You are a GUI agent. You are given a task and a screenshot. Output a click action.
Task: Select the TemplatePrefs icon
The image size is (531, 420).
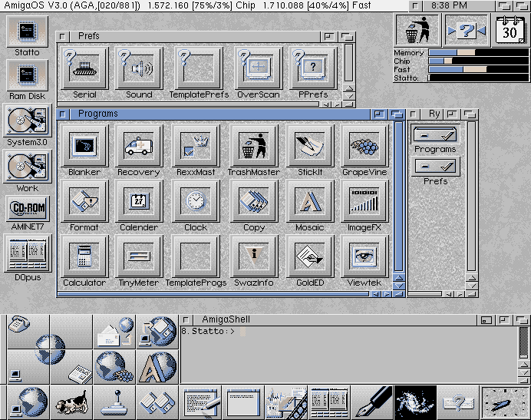[199, 68]
